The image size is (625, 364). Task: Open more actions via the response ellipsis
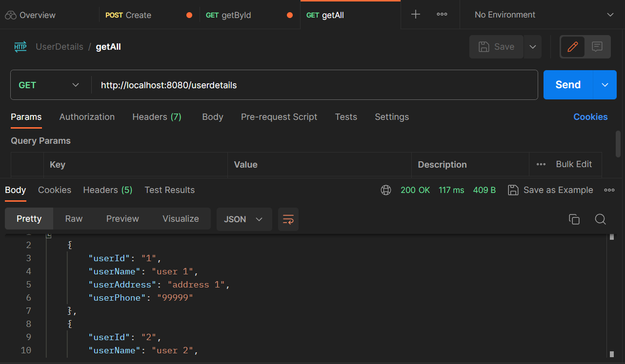(609, 190)
